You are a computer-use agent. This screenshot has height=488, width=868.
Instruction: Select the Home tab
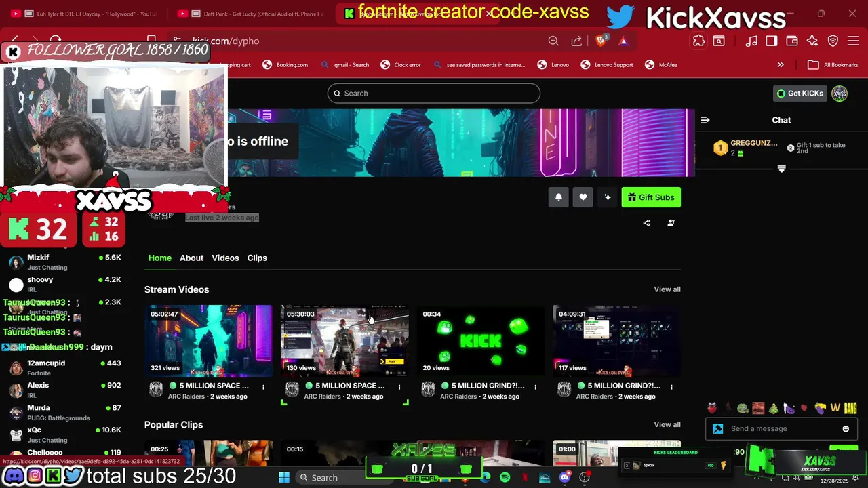(x=160, y=258)
